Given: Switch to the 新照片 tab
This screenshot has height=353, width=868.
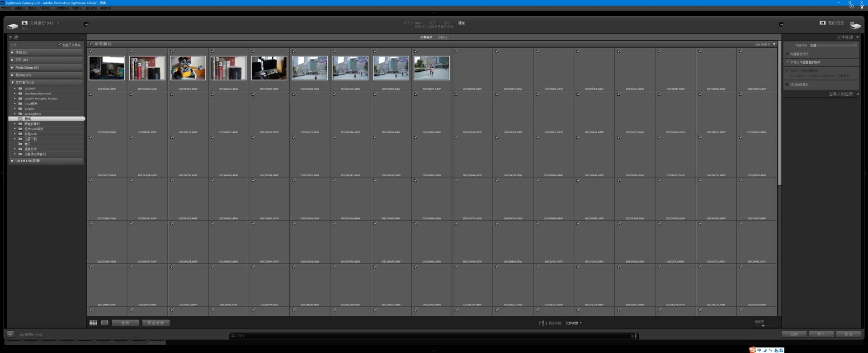Looking at the screenshot, I should click(442, 38).
